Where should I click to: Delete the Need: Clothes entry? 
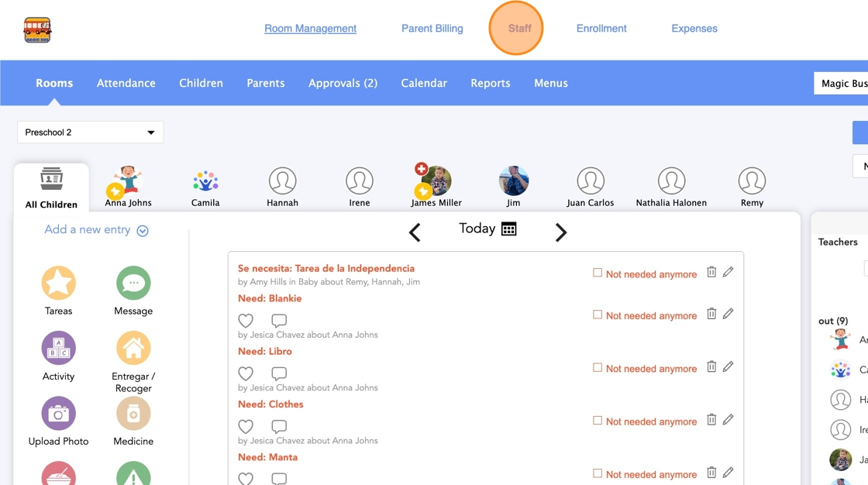711,420
